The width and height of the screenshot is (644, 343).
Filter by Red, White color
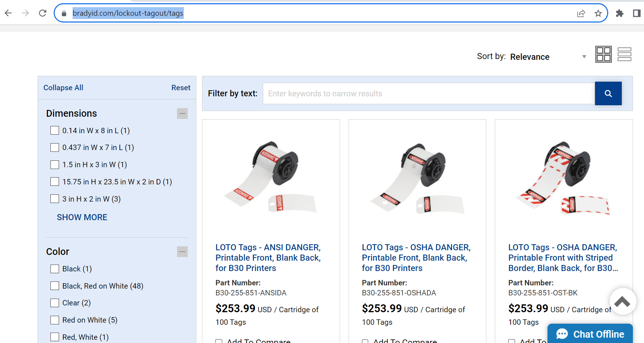(x=55, y=337)
